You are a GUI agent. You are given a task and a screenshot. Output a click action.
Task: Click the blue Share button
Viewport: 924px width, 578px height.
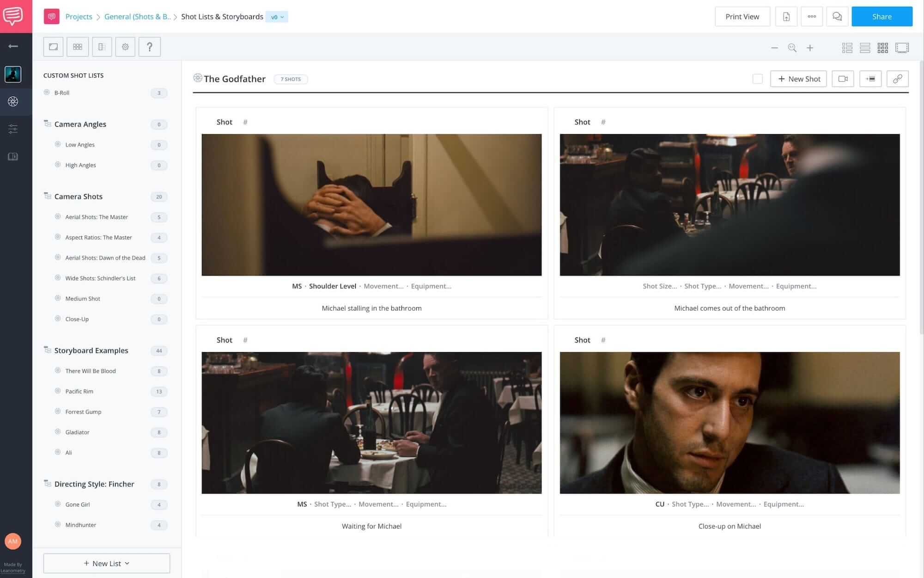(x=881, y=17)
